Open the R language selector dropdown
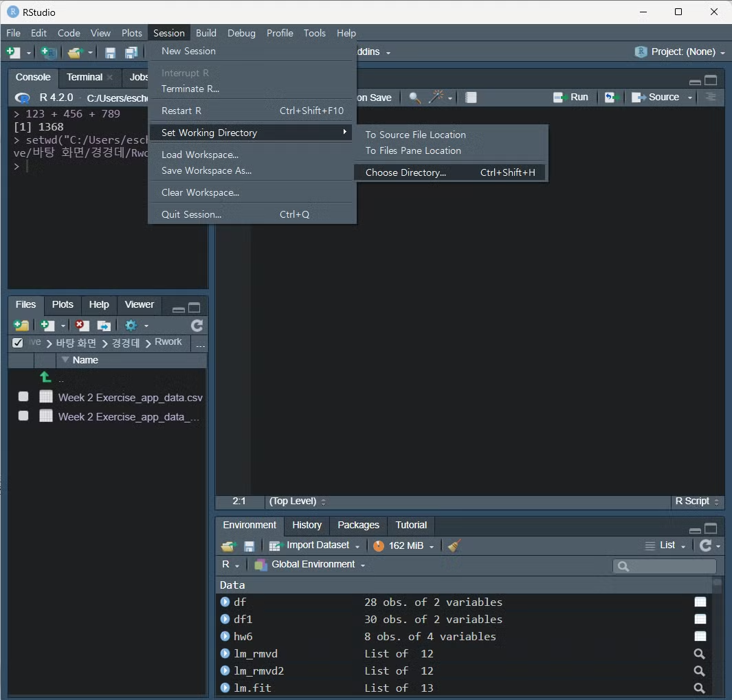 [x=230, y=565]
